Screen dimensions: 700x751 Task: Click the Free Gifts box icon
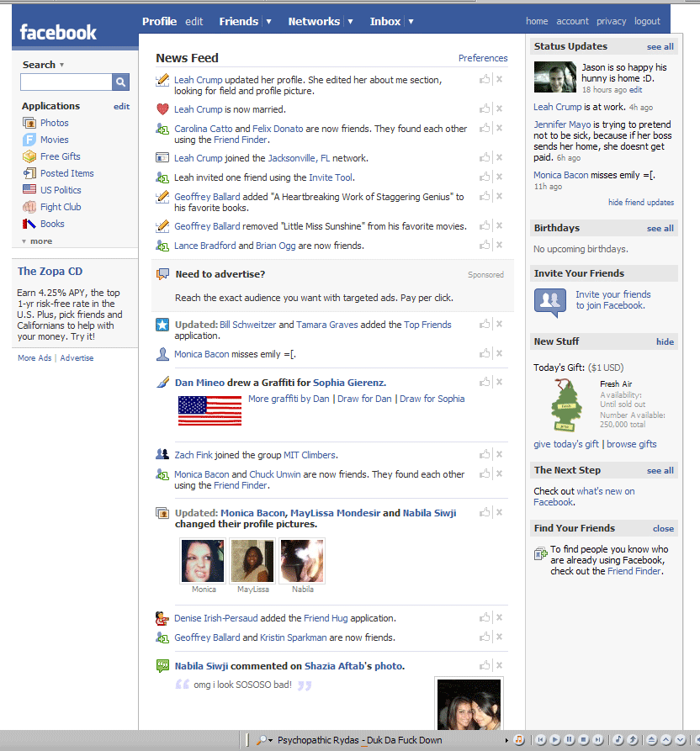tap(29, 156)
